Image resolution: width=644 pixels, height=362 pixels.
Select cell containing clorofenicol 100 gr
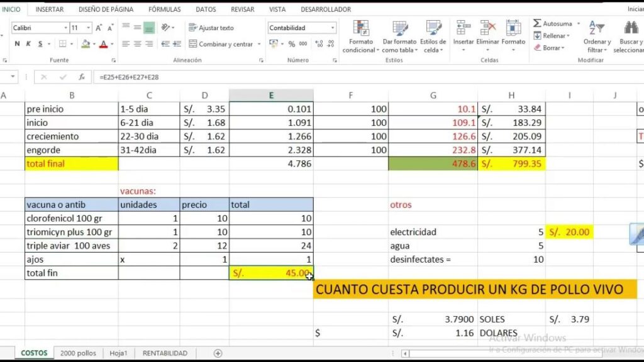(x=71, y=218)
